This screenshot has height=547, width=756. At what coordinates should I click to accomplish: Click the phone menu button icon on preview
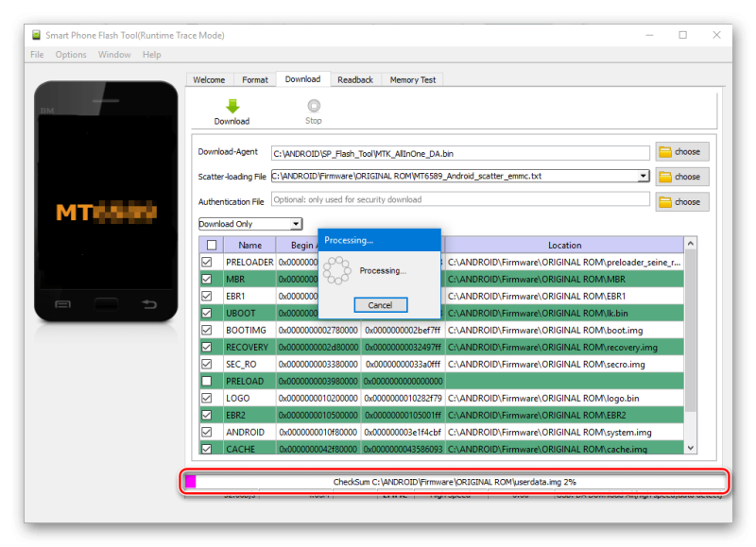pyautogui.click(x=62, y=303)
